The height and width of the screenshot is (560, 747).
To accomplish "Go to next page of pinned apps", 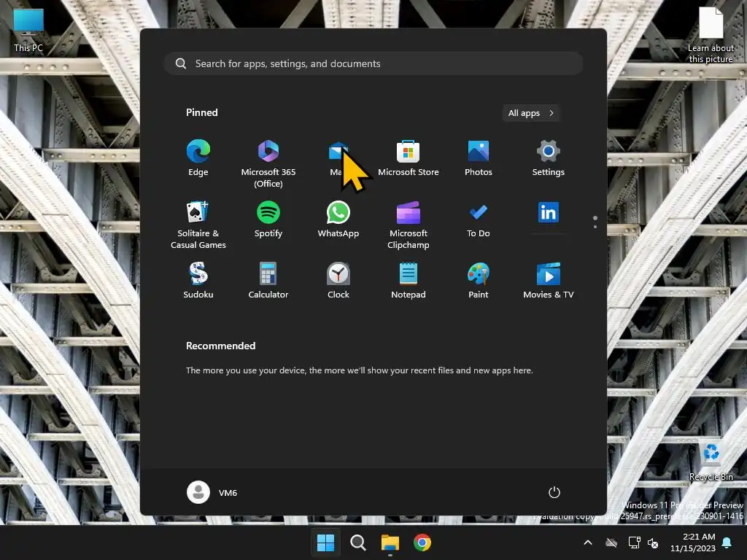I will click(595, 227).
